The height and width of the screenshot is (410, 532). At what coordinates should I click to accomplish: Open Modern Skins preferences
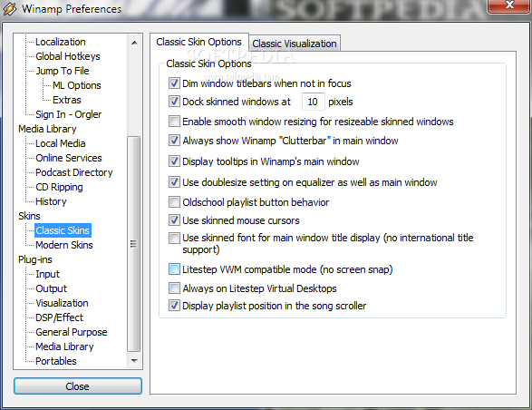pyautogui.click(x=64, y=245)
